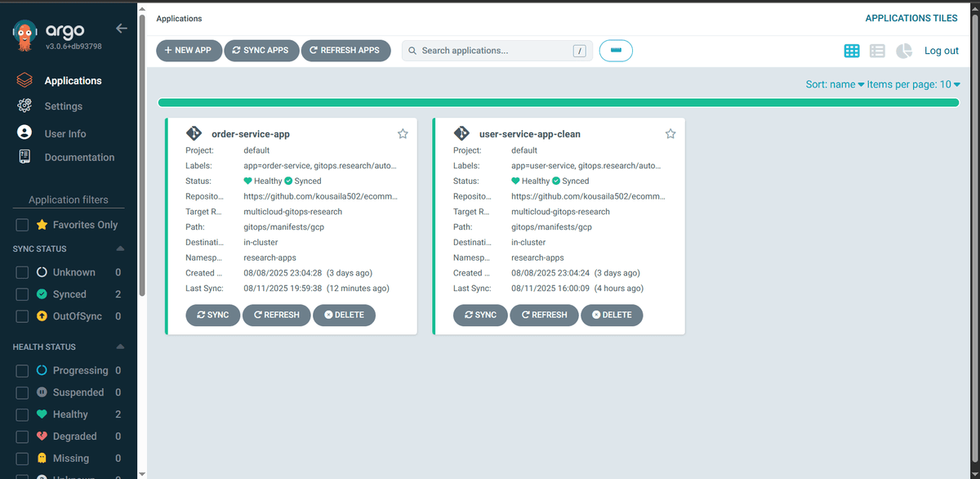Image resolution: width=980 pixels, height=479 pixels.
Task: Switch to the list view of applications
Action: point(877,50)
